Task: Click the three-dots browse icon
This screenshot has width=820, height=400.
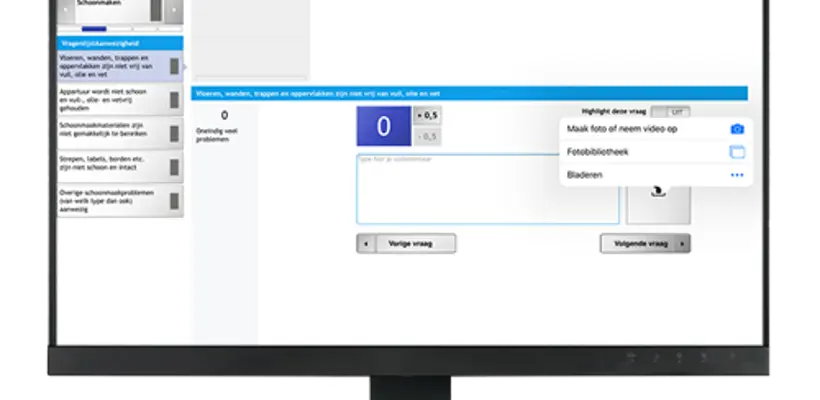Action: (x=737, y=175)
